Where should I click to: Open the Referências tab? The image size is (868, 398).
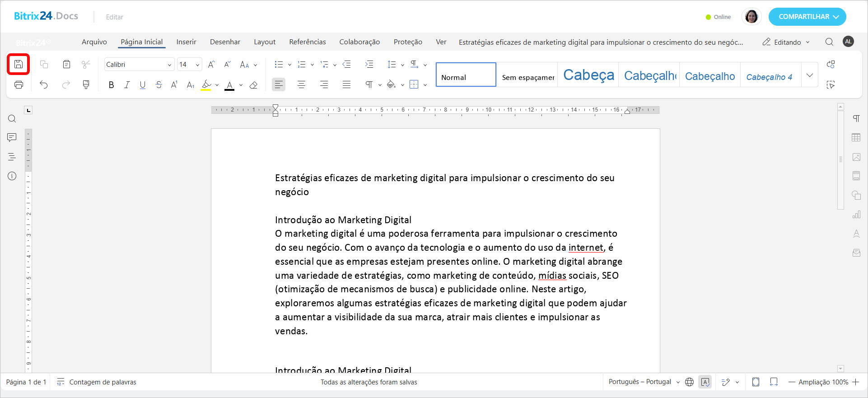point(307,42)
